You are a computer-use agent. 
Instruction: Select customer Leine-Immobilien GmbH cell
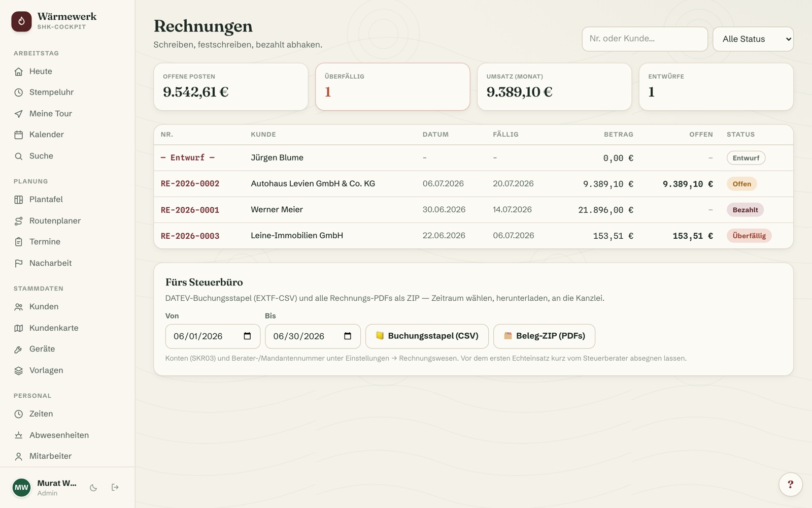click(x=297, y=236)
